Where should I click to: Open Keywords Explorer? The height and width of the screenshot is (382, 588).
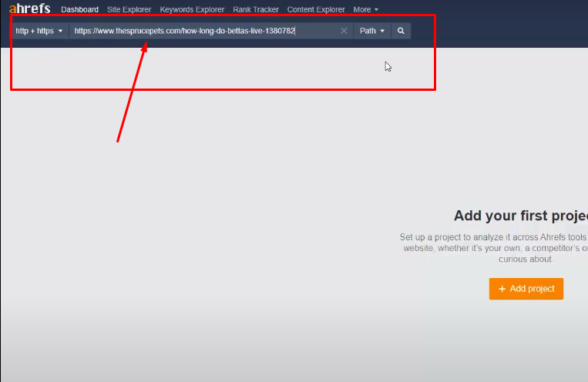(192, 9)
